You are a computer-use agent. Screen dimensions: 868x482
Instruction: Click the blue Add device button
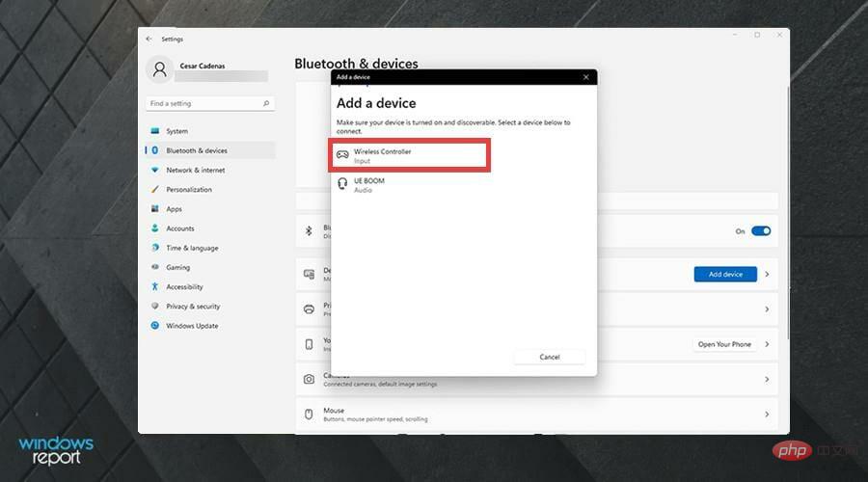[x=725, y=274]
